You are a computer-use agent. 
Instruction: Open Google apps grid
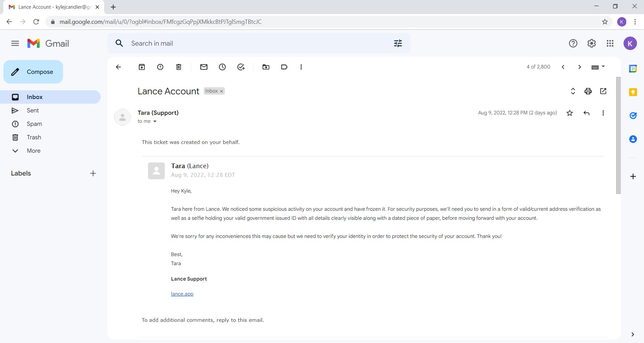click(610, 43)
